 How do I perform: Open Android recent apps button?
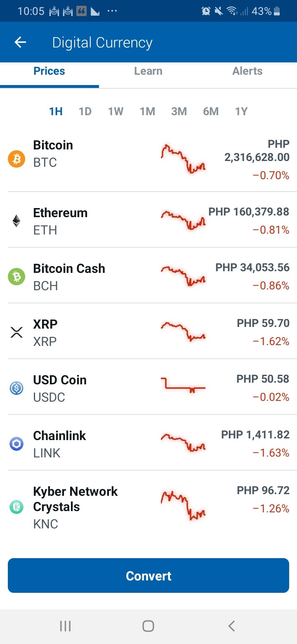[65, 626]
